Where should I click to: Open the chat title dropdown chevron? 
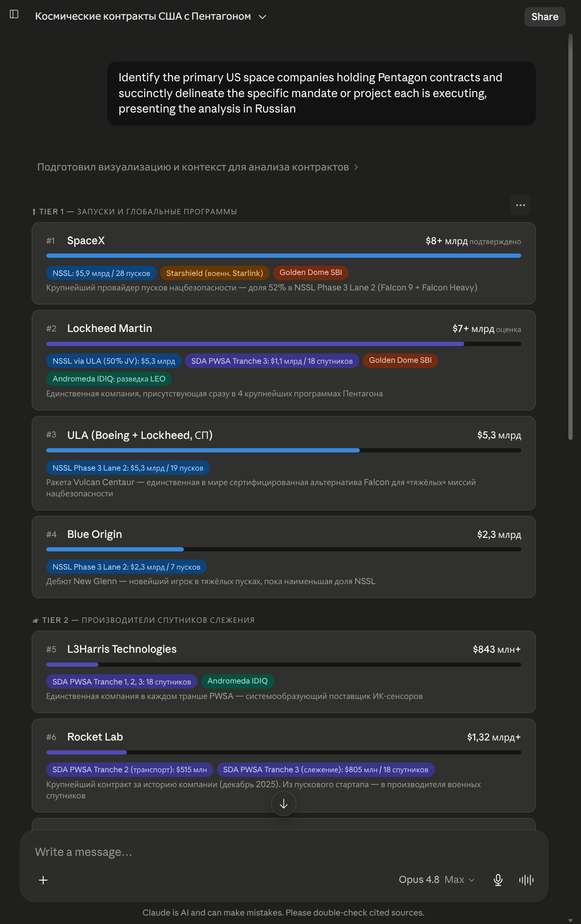pyautogui.click(x=263, y=17)
